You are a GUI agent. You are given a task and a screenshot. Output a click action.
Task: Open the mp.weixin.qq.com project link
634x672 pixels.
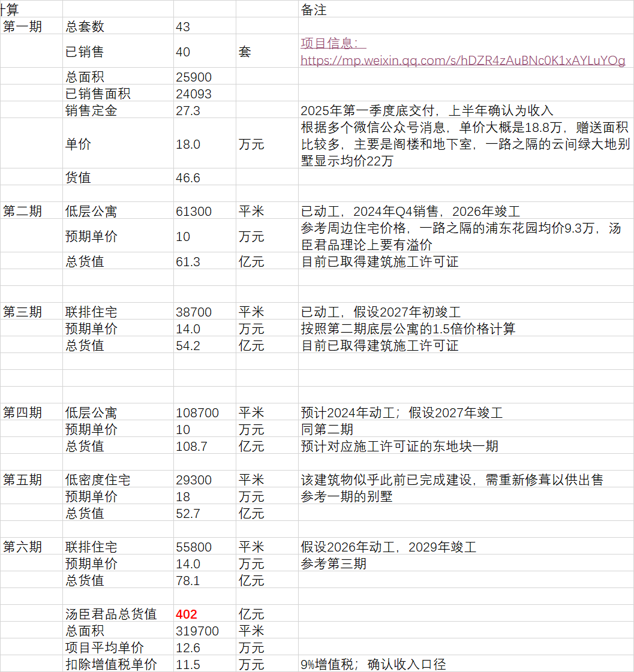(x=463, y=61)
